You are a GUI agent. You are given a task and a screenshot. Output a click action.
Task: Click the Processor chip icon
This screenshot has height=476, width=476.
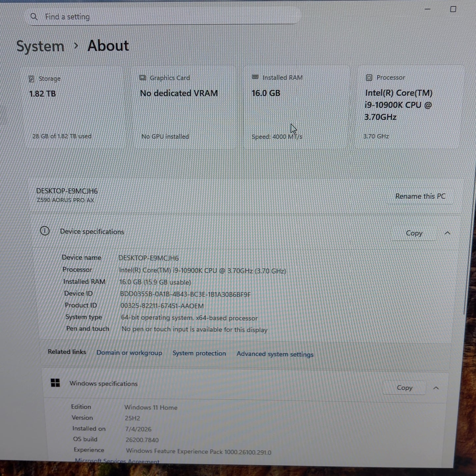[x=369, y=77]
